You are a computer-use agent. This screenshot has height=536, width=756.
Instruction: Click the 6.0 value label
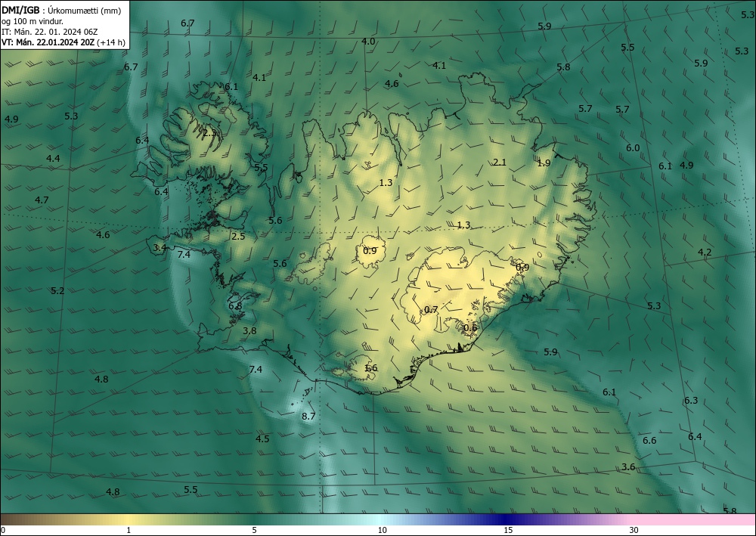pos(633,148)
